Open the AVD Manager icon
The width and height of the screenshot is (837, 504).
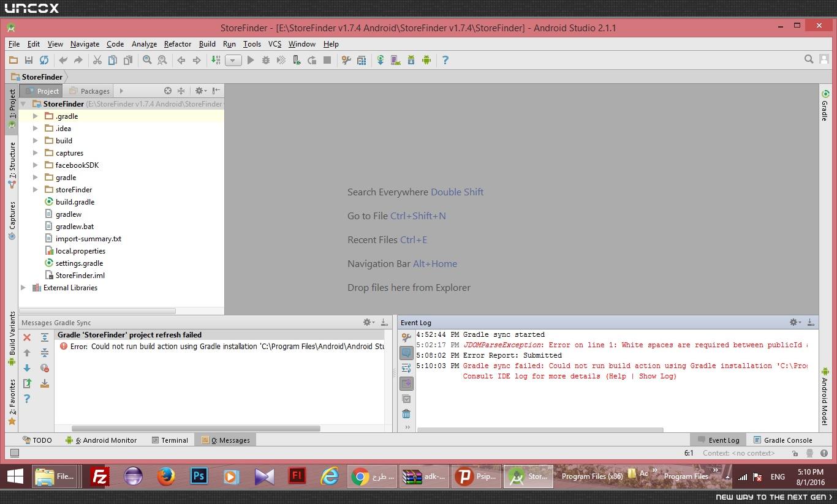[396, 60]
